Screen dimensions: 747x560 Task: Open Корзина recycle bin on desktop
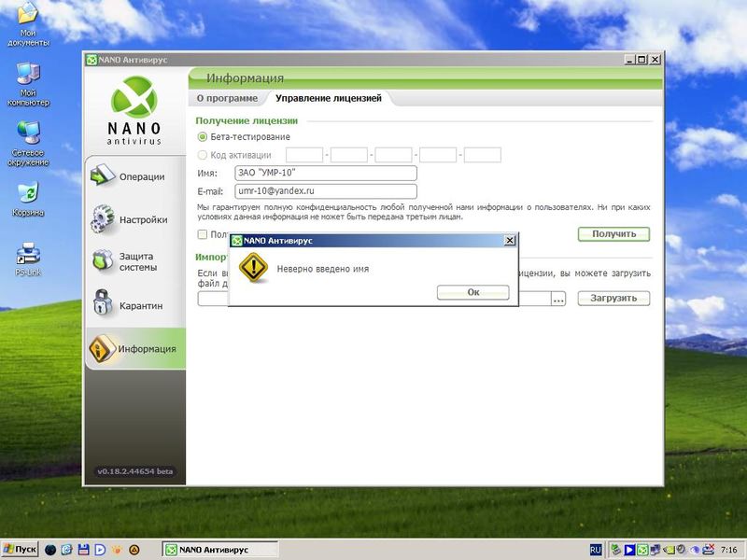[x=28, y=197]
